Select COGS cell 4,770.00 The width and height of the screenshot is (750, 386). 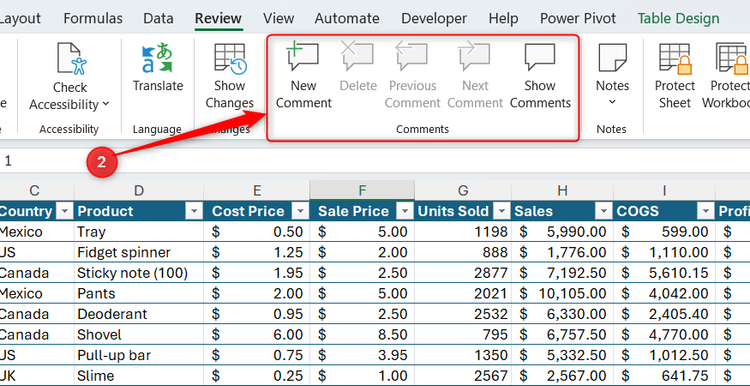tap(664, 334)
